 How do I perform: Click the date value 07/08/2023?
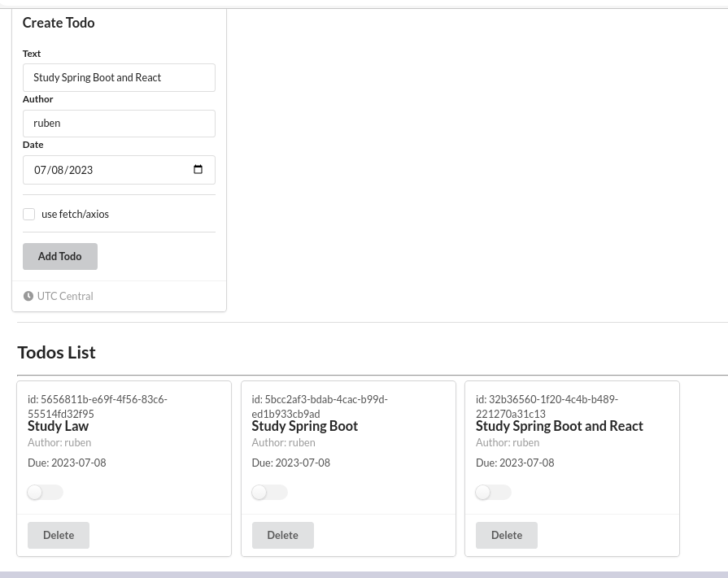pos(63,170)
